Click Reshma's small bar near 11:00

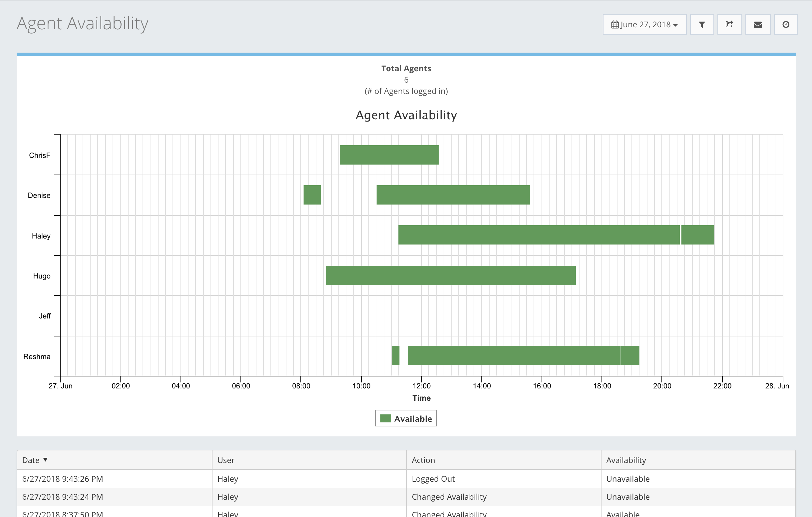pos(396,355)
